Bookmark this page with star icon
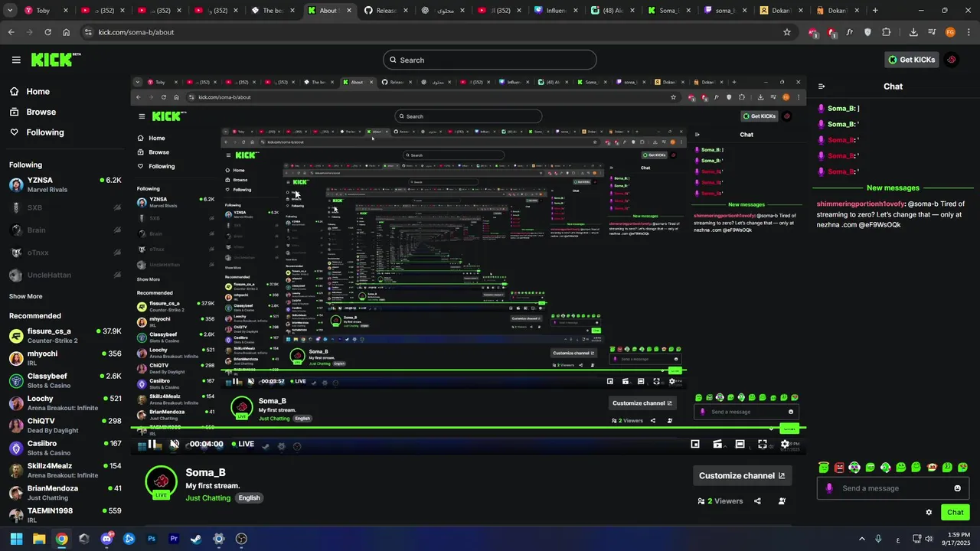Viewport: 980px width, 551px height. [786, 32]
